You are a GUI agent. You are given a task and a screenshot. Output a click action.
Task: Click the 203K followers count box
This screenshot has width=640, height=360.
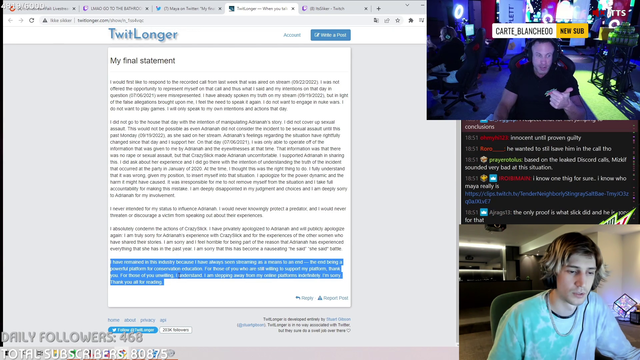pyautogui.click(x=176, y=330)
